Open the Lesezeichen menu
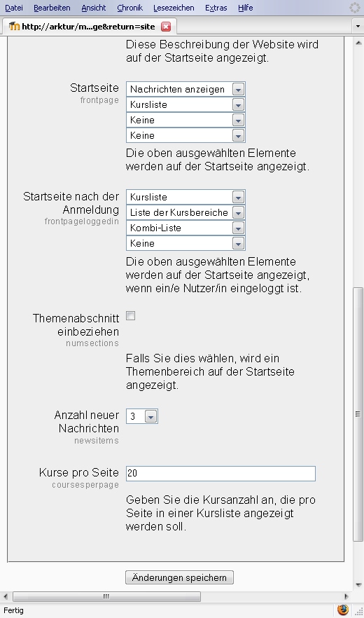The image size is (364, 618). [x=174, y=8]
